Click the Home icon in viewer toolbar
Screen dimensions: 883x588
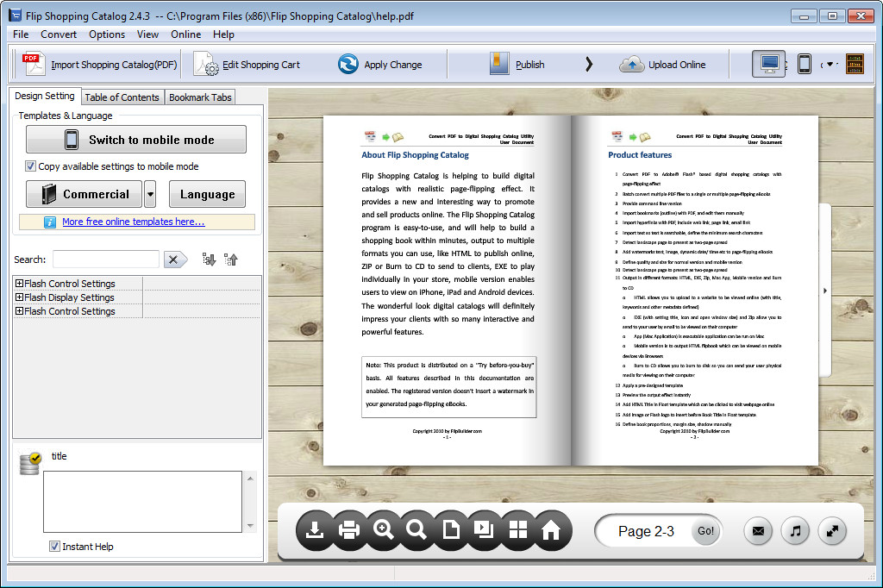[x=551, y=529]
